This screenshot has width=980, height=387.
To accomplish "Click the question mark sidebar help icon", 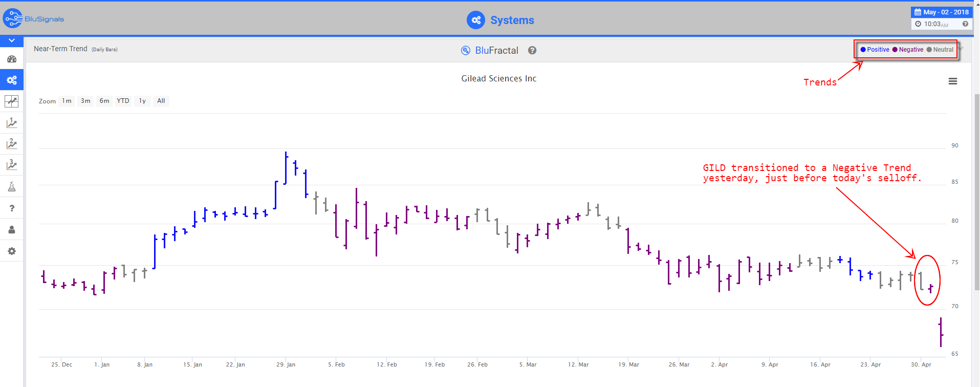I will 12,208.
